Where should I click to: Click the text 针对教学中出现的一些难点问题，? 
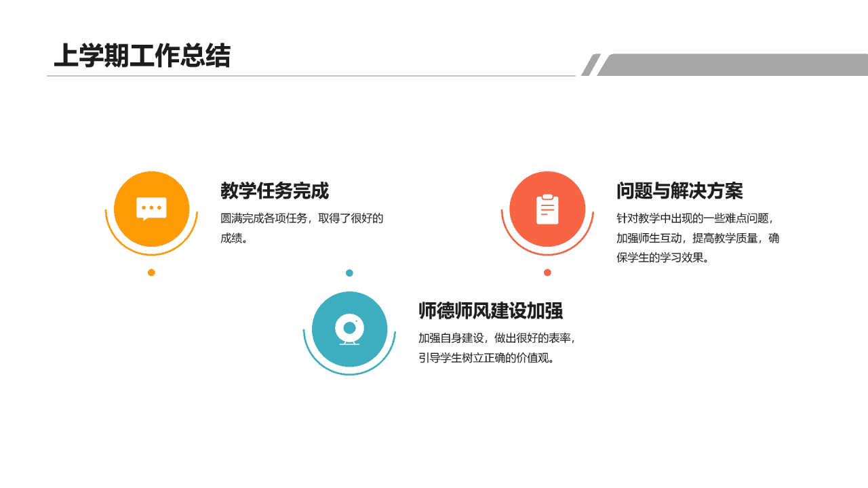[x=695, y=218]
